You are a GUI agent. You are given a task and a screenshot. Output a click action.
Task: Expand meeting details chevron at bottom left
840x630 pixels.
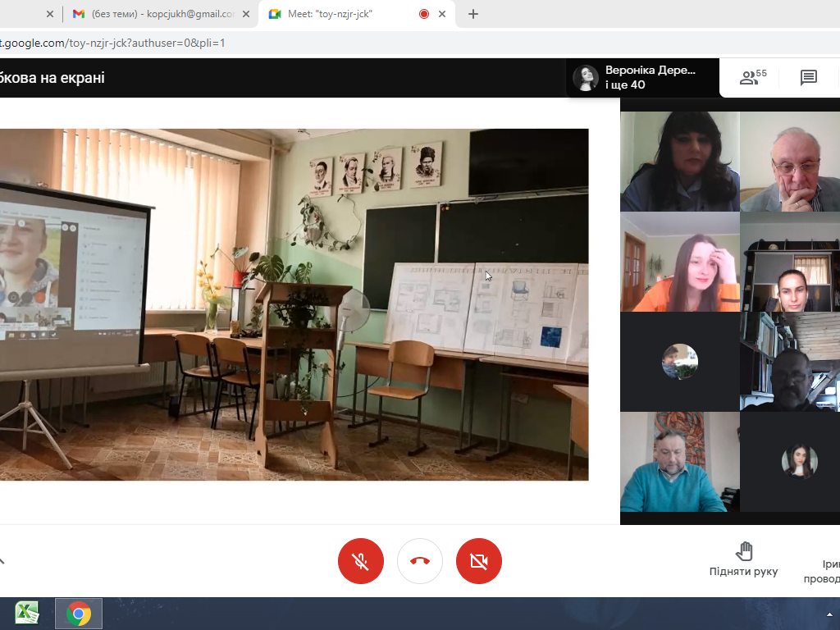[x=2, y=561]
